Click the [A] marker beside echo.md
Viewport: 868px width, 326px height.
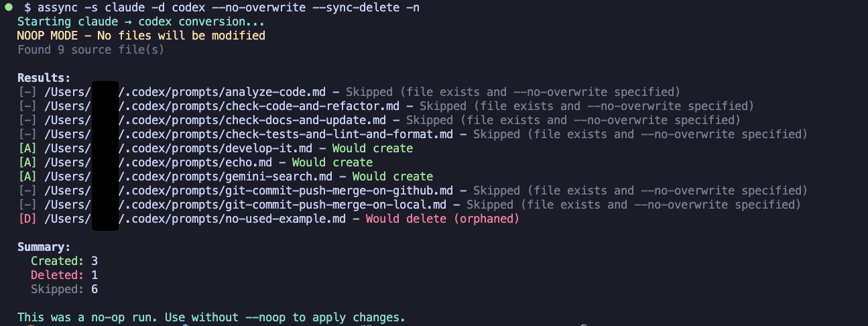coord(27,162)
